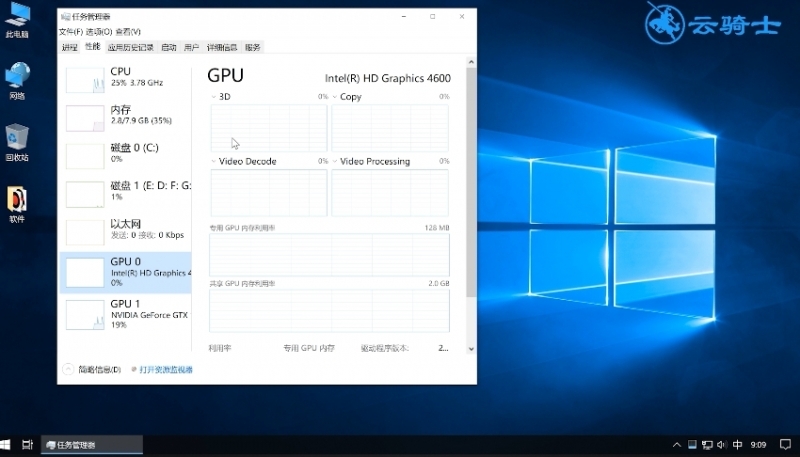Open Task View on the taskbar
800x457 pixels.
pos(28,445)
